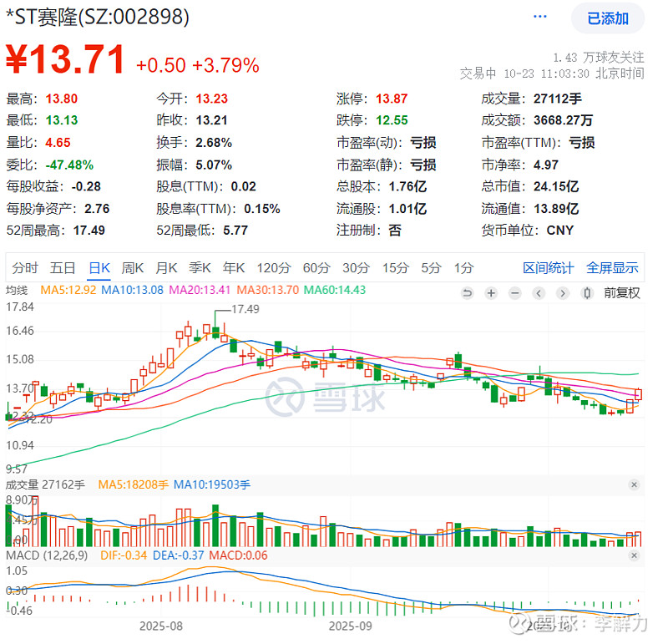Close the MACD indicator panel
This screenshot has width=668, height=644.
click(x=634, y=555)
